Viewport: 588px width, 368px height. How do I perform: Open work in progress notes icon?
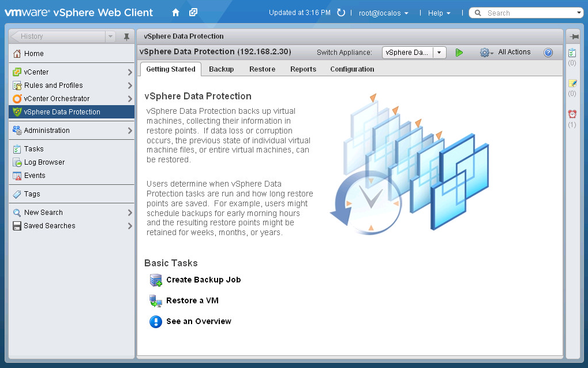[572, 83]
